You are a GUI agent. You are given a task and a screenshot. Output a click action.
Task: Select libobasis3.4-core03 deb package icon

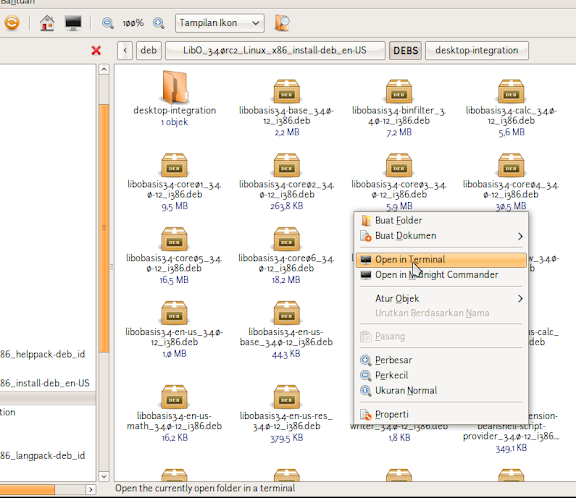pyautogui.click(x=399, y=165)
